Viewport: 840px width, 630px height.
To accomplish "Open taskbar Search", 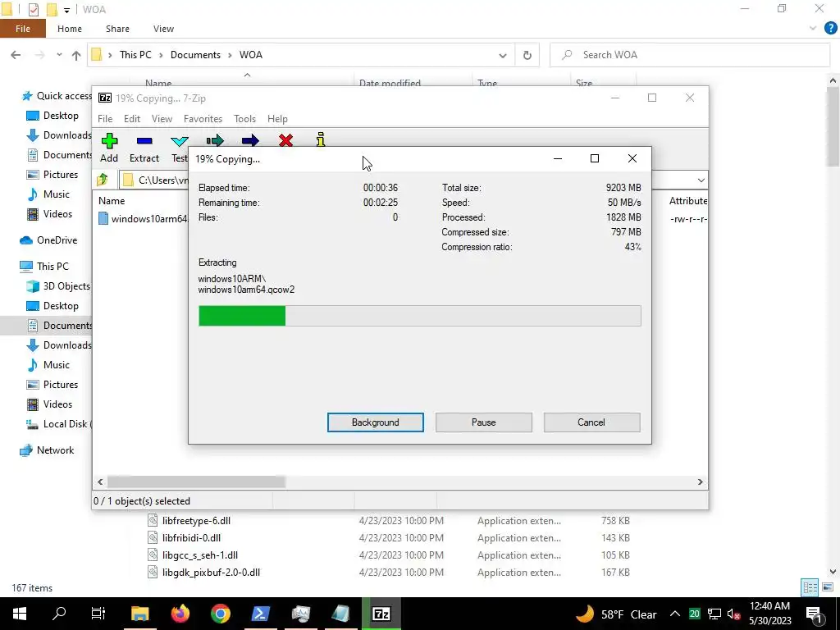I will 59,614.
